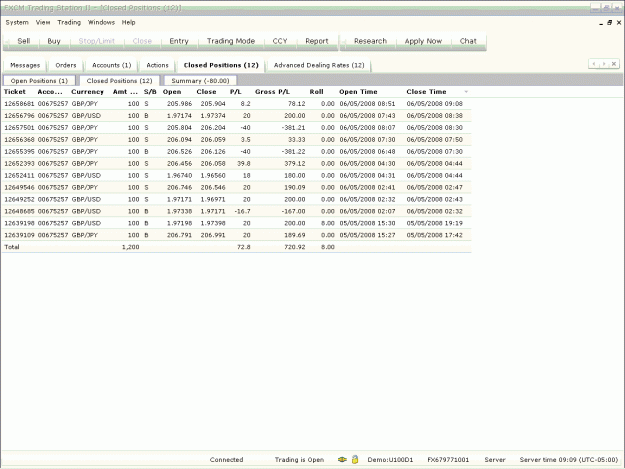Open the Windows menu

pyautogui.click(x=101, y=22)
